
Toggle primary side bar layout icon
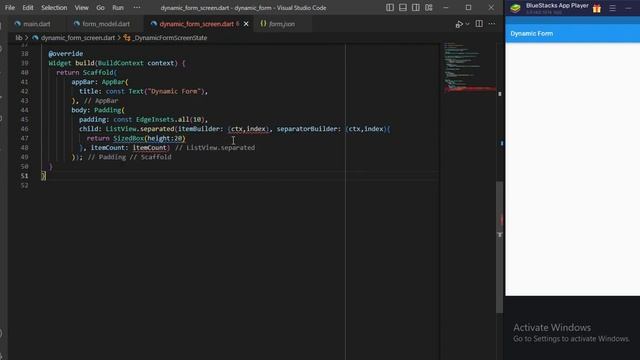pos(390,8)
